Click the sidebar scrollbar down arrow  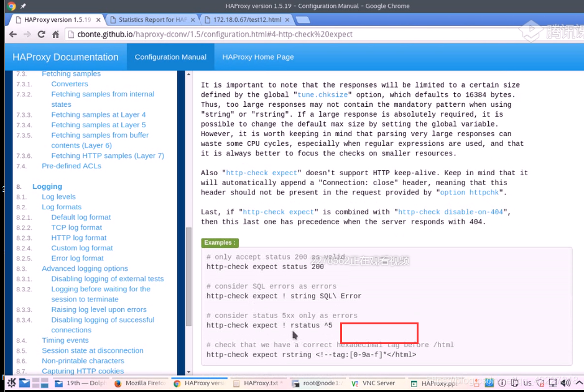pos(188,371)
